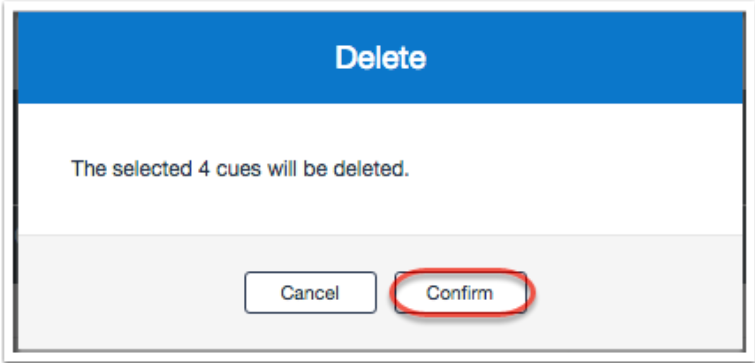Image resolution: width=755 pixels, height=363 pixels.
Task: Cancel the cue deletion dialog
Action: (x=310, y=292)
